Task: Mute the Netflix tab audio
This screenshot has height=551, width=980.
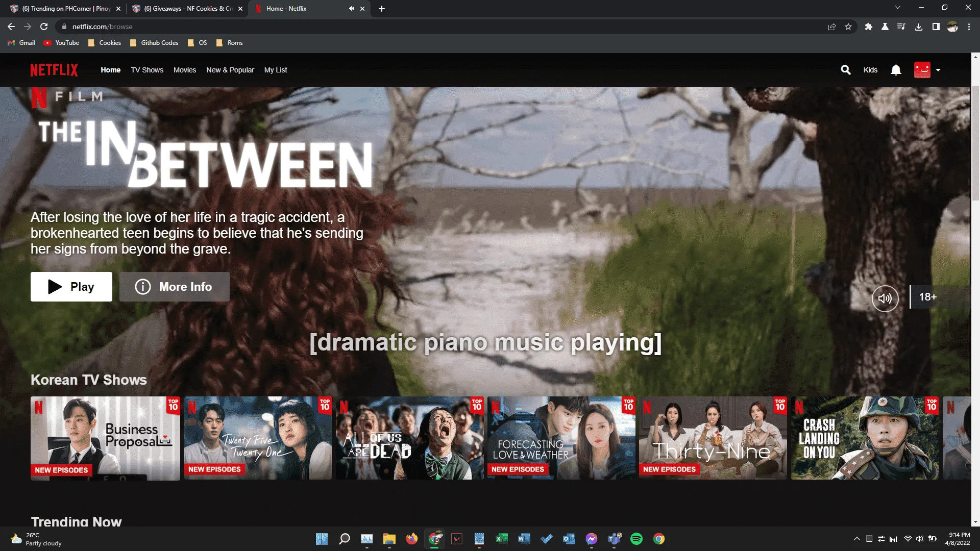Action: pyautogui.click(x=351, y=9)
